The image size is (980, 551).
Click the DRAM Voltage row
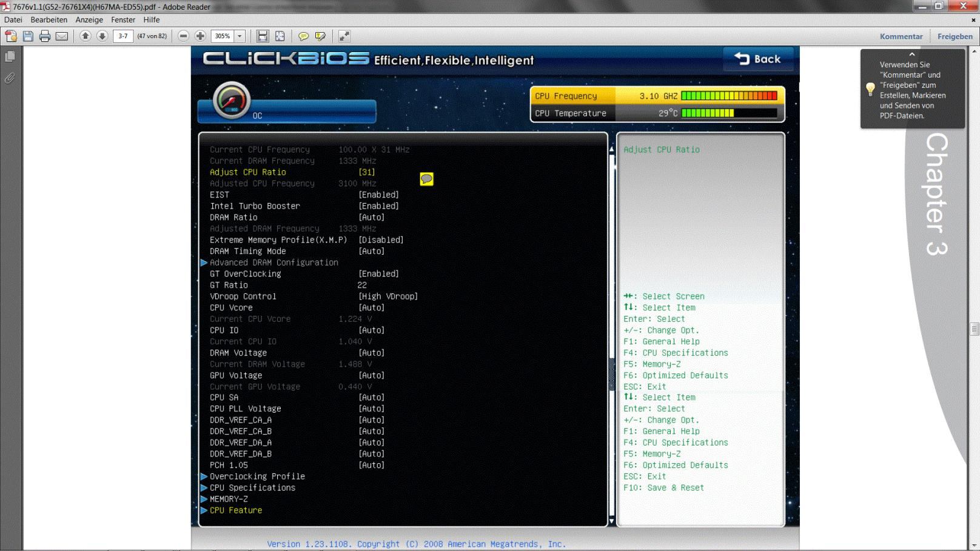(297, 353)
